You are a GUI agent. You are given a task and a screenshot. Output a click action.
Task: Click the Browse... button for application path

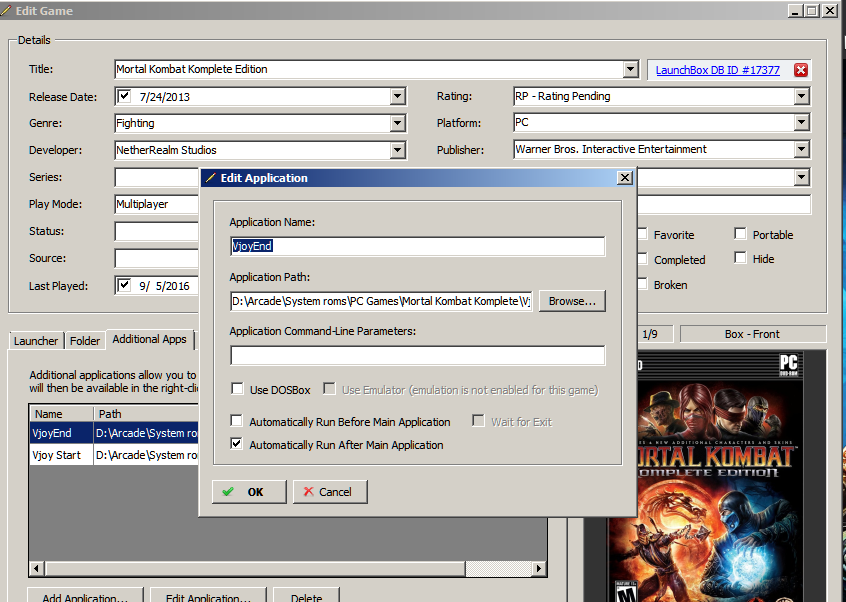click(x=572, y=301)
